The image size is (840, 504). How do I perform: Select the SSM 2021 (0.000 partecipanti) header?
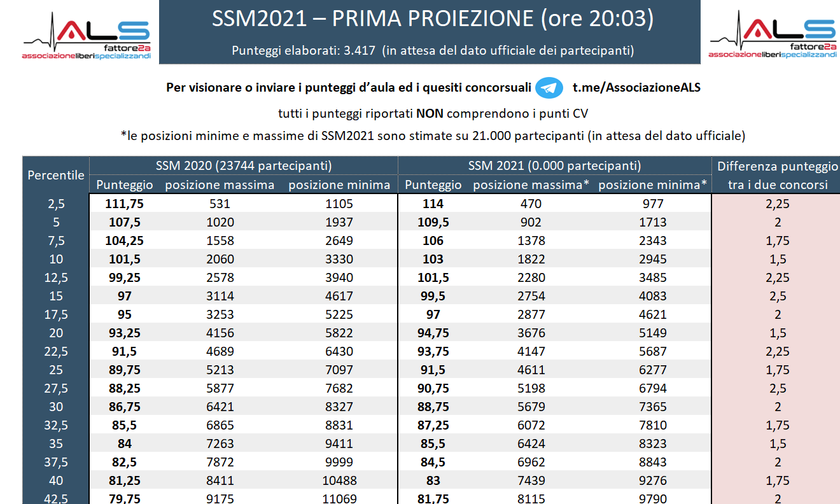(554, 166)
